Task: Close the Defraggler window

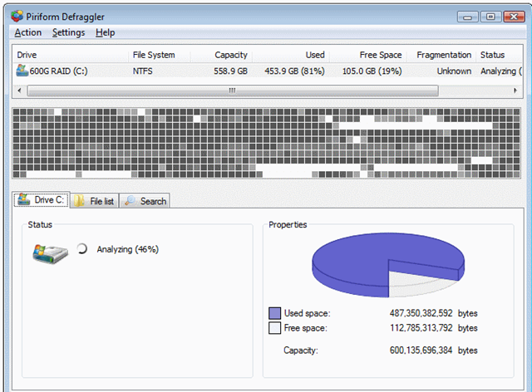Action: [x=514, y=17]
